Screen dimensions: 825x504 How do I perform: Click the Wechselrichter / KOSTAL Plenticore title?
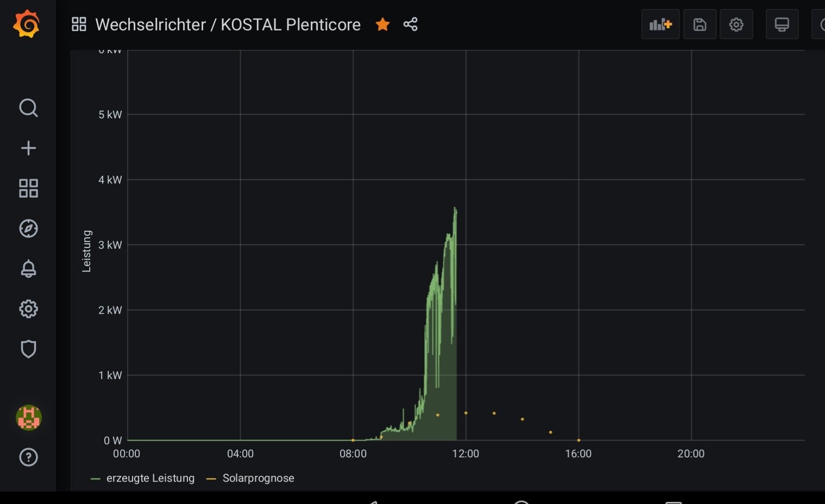point(228,24)
